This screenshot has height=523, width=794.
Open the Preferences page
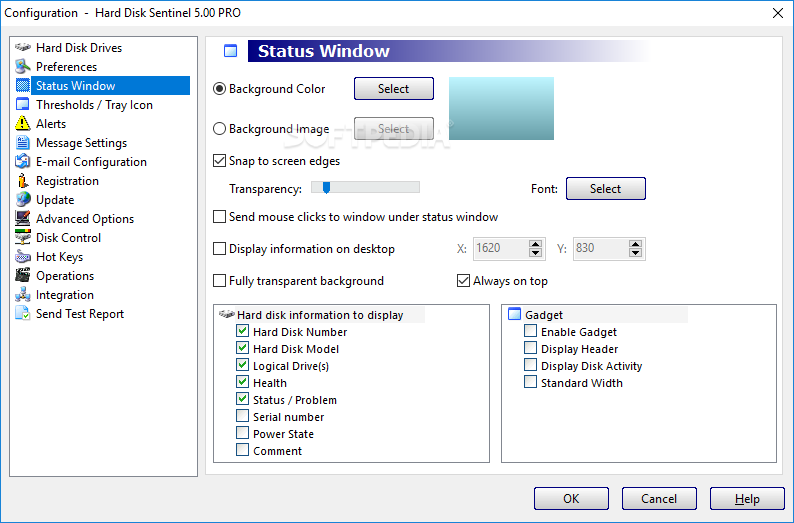point(66,67)
